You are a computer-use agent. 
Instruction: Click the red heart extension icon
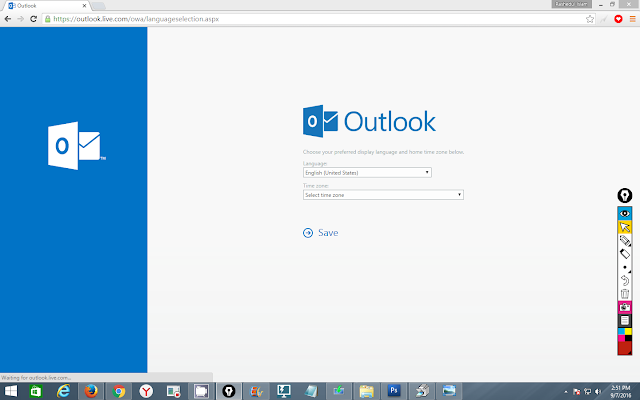point(618,19)
